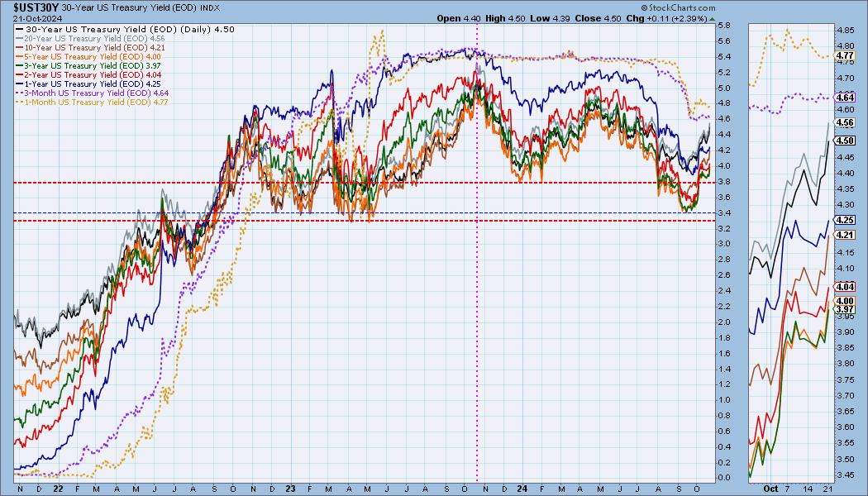Click legend entry 1-Year US Treasury Yield 4.25

(88, 83)
